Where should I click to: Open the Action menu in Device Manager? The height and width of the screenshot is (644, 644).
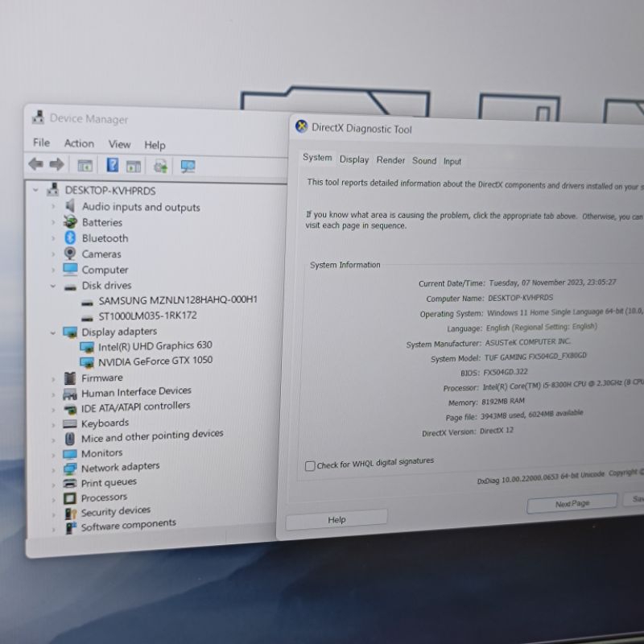(x=79, y=143)
